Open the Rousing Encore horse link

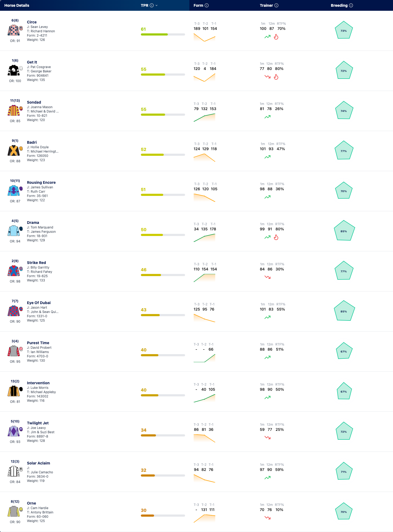(41, 182)
